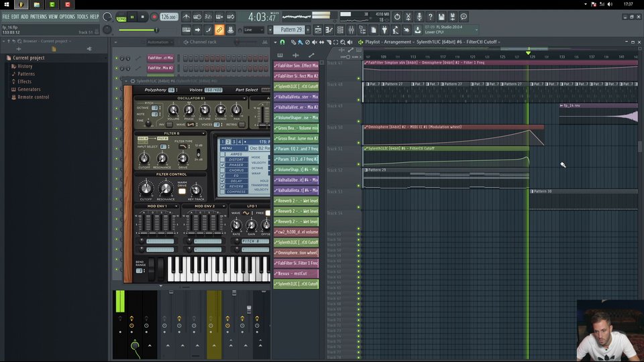Click the 126.000 tempo field
Image resolution: width=644 pixels, height=362 pixels.
(169, 17)
